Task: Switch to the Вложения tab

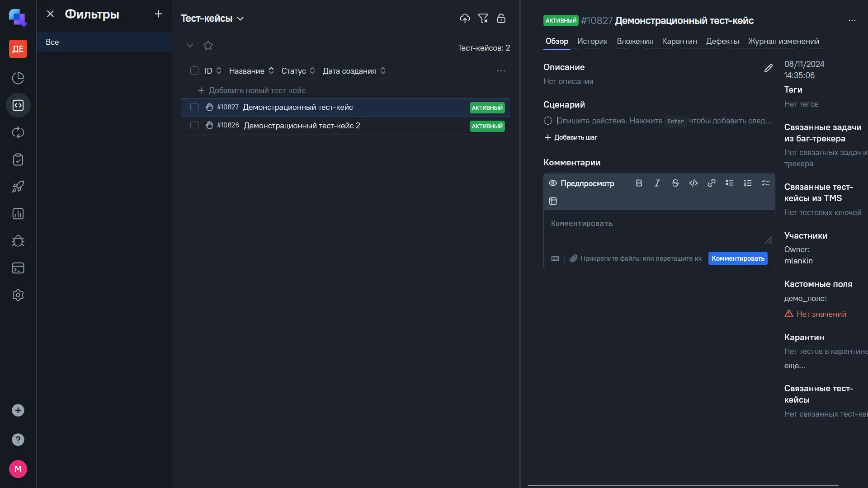Action: point(635,41)
